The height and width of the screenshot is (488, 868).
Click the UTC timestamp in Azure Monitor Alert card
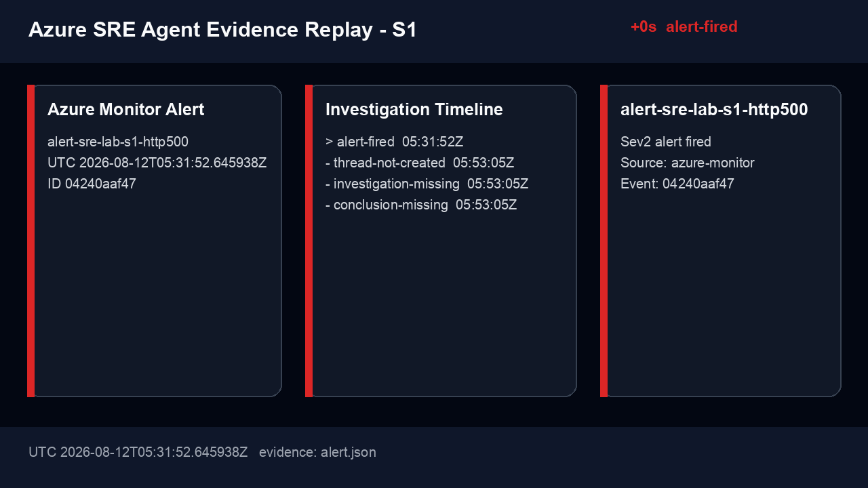pos(157,163)
